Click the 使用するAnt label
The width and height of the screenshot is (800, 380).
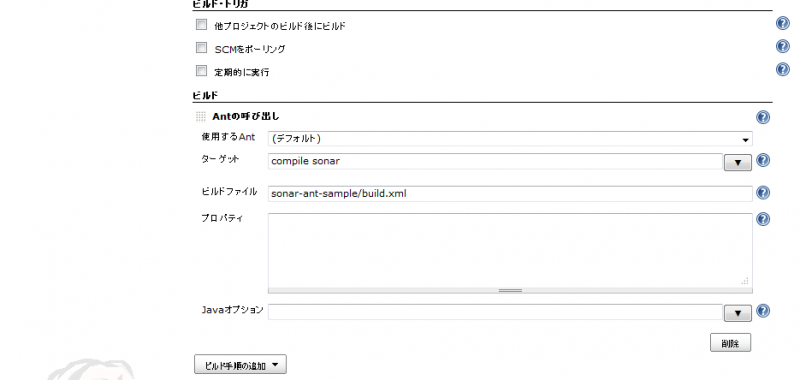click(228, 137)
